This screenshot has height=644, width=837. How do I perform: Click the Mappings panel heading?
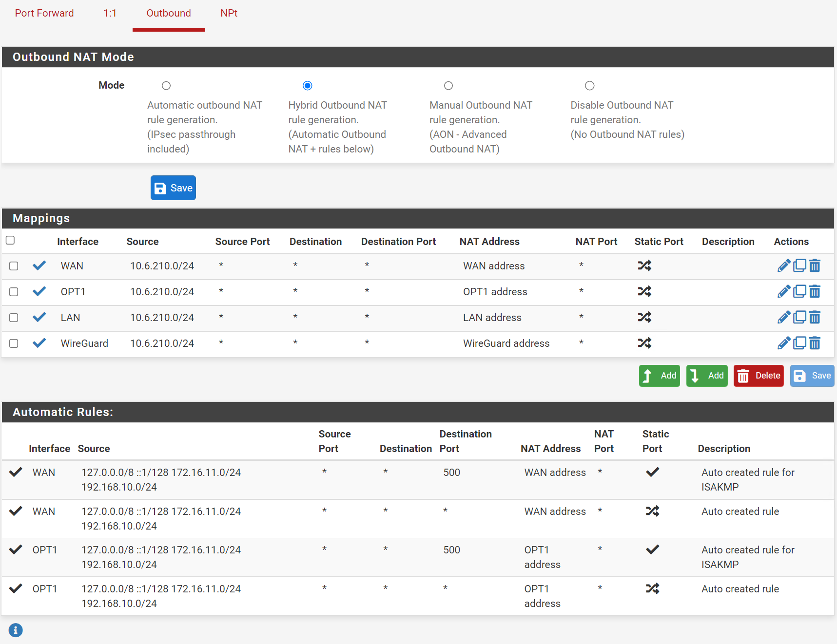click(x=41, y=218)
